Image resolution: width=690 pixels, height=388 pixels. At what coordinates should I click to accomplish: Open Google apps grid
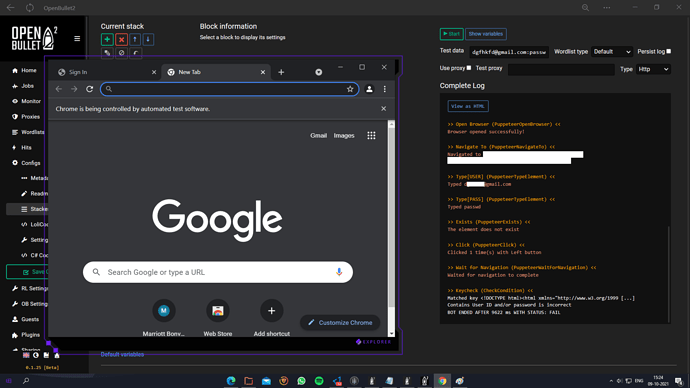tap(371, 135)
